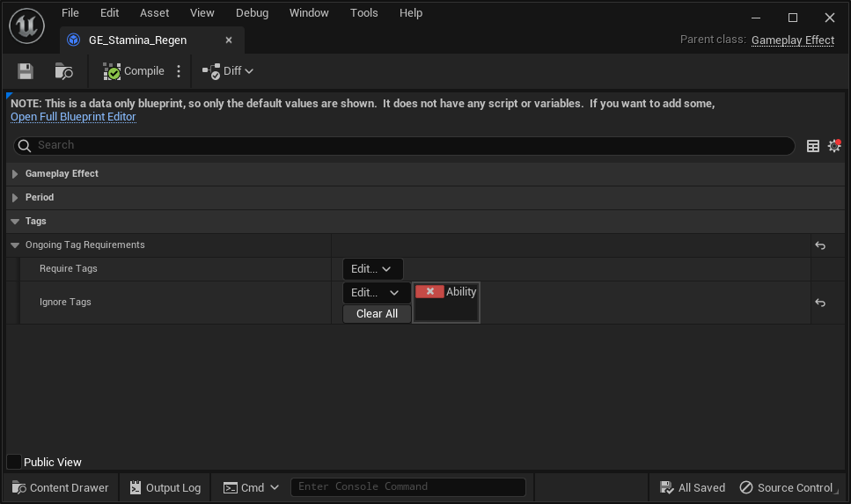This screenshot has width=851, height=504.
Task: Expand the Period category
Action: click(x=15, y=198)
